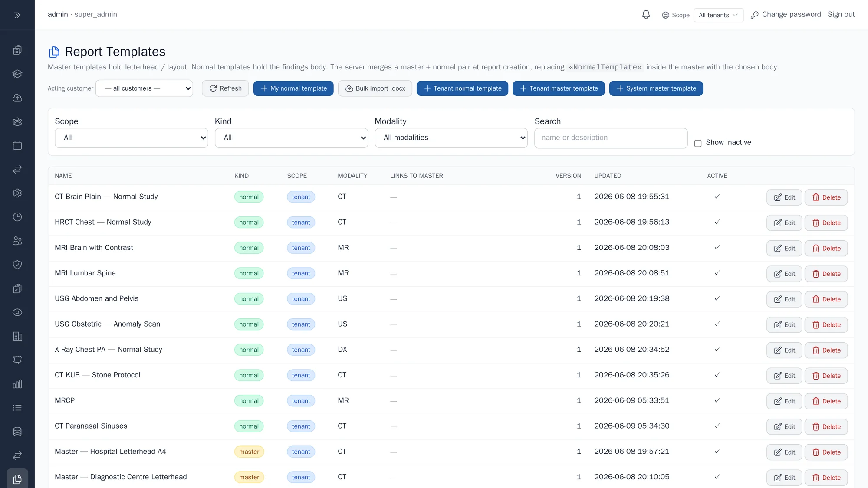Open the clock sidebar icon
Image resolution: width=868 pixels, height=488 pixels.
click(x=17, y=217)
